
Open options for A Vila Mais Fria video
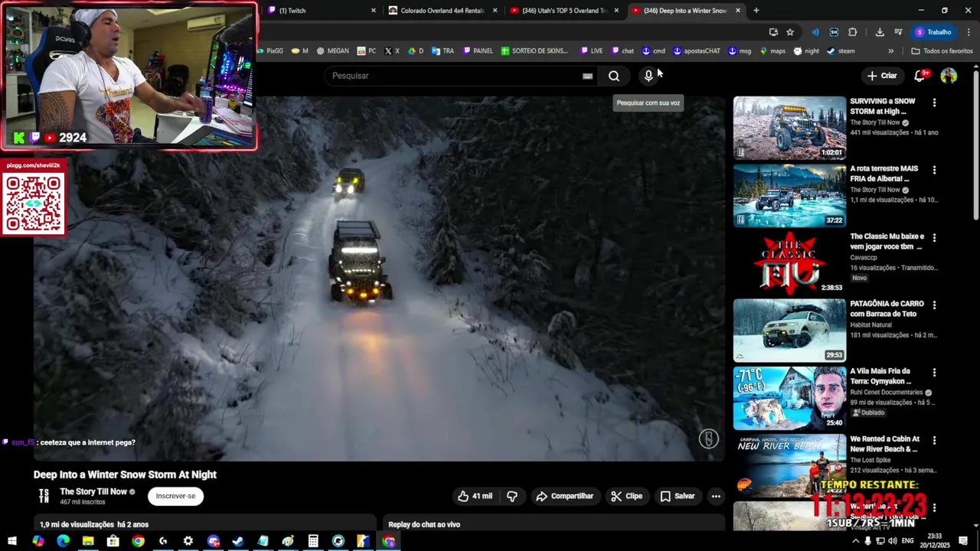click(x=934, y=373)
